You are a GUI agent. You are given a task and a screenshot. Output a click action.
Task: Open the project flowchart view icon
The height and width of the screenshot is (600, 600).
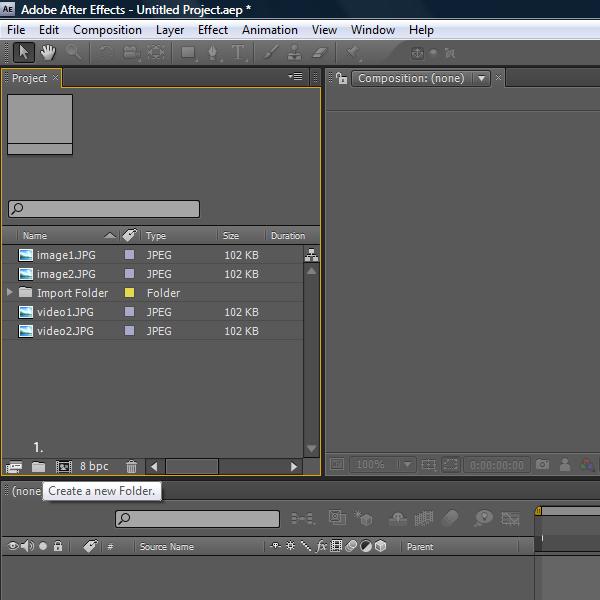[x=311, y=255]
